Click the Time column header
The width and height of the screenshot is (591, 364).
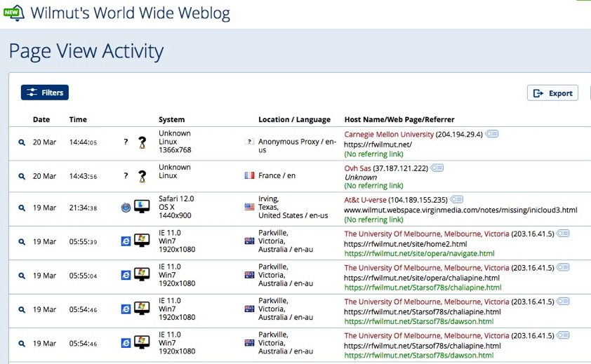pos(78,119)
